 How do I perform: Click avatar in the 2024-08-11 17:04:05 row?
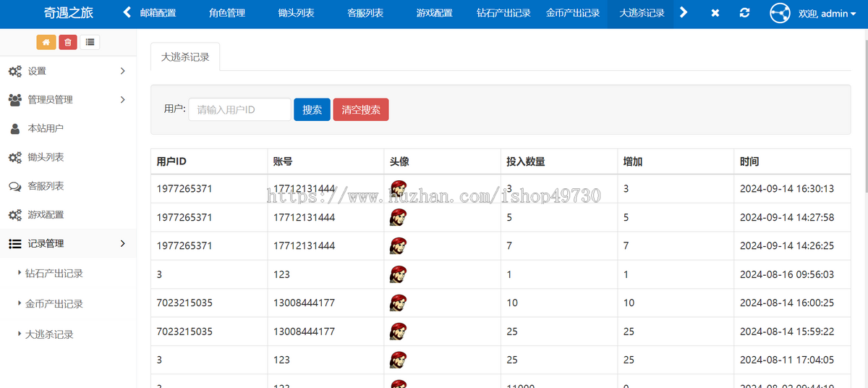pyautogui.click(x=398, y=360)
